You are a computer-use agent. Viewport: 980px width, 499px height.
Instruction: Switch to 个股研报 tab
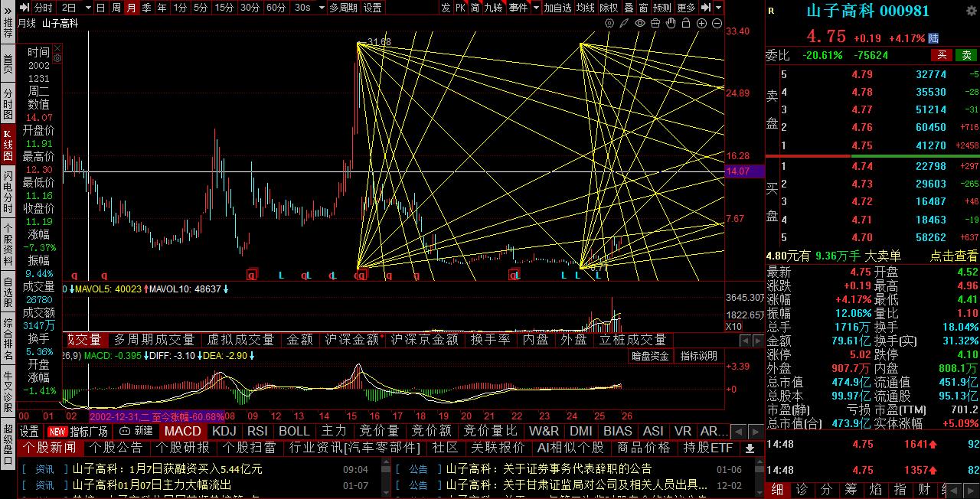pyautogui.click(x=183, y=448)
